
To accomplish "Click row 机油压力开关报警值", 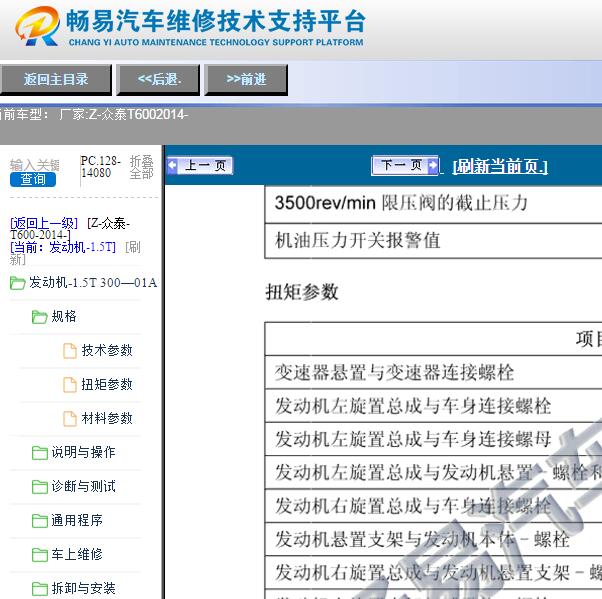I will click(x=433, y=241).
